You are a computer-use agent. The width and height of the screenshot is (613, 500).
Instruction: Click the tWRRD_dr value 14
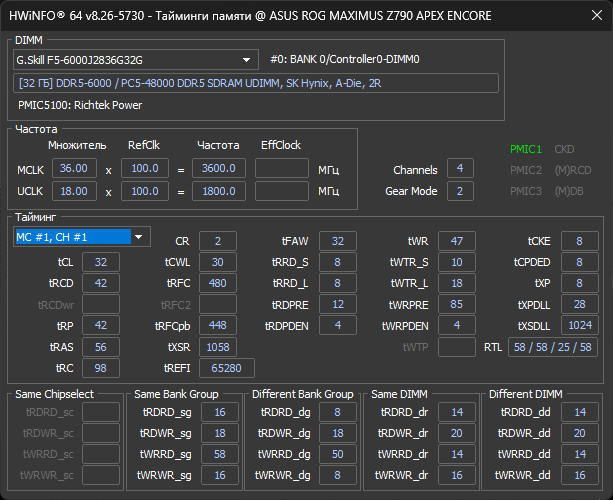tap(457, 454)
